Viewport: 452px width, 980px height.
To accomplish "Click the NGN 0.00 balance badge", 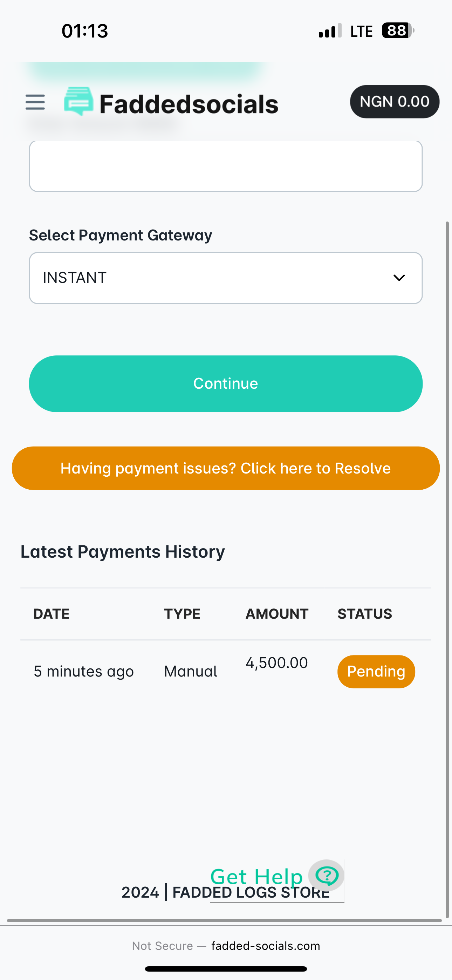I will 395,102.
